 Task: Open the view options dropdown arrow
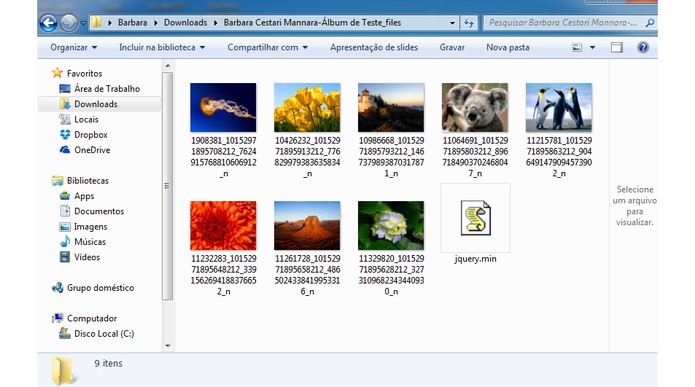tap(592, 47)
